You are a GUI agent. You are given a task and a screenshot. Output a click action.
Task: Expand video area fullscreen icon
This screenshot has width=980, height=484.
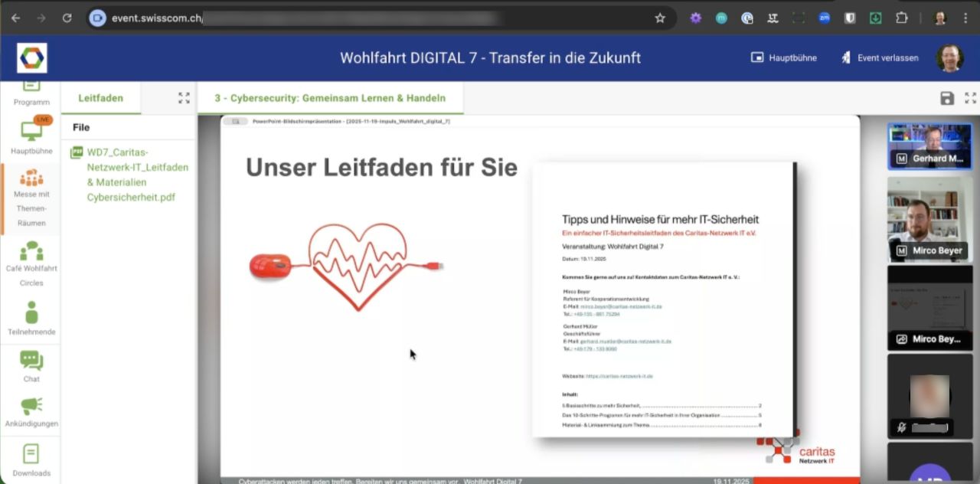[970, 98]
